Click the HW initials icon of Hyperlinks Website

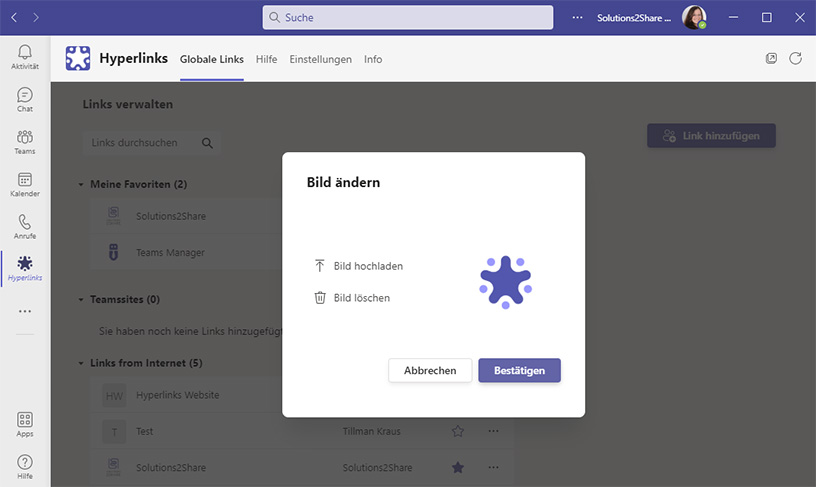point(114,396)
